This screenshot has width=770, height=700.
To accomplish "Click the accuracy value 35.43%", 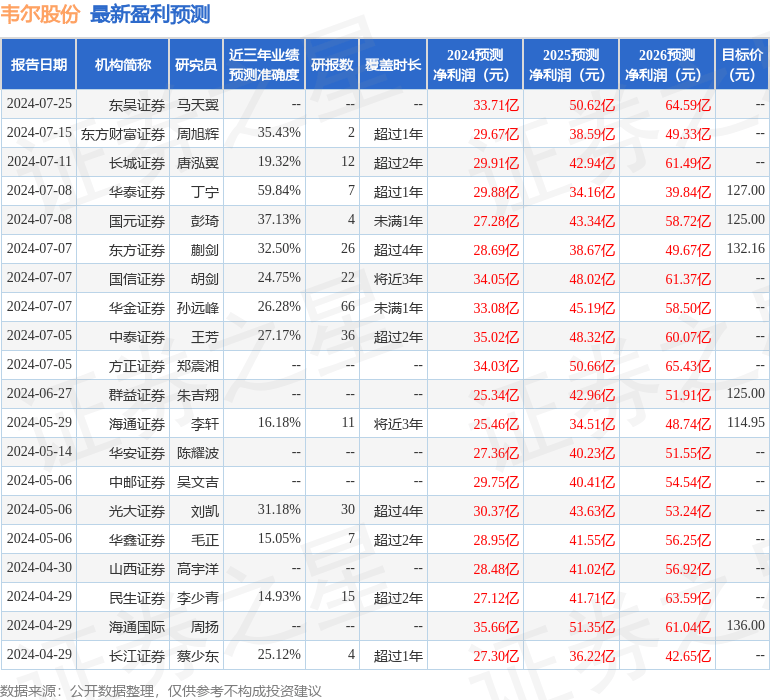I will (279, 133).
